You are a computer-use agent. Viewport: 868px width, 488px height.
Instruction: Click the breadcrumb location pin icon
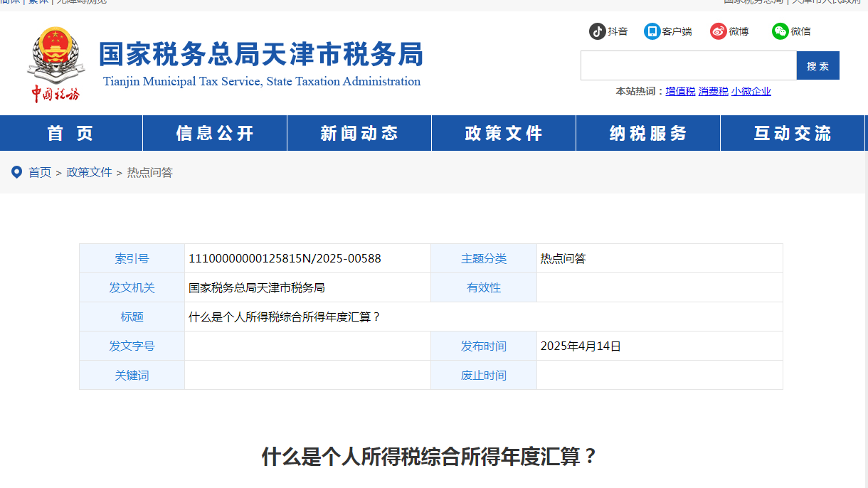17,172
